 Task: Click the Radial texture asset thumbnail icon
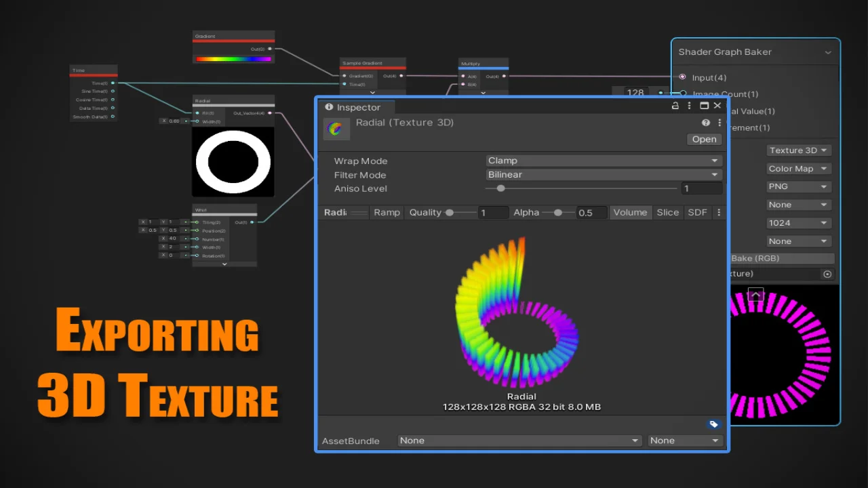click(x=336, y=128)
